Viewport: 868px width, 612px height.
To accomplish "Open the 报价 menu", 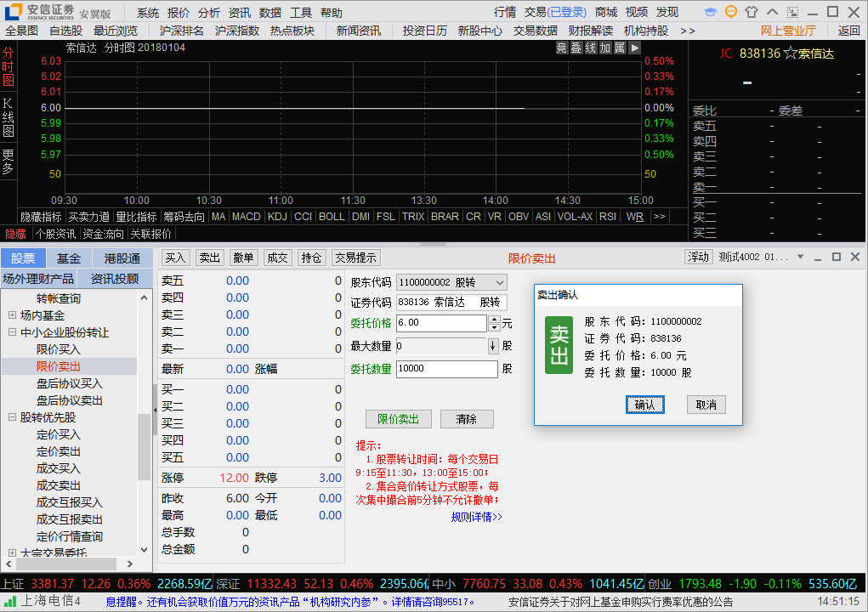I will coord(179,13).
